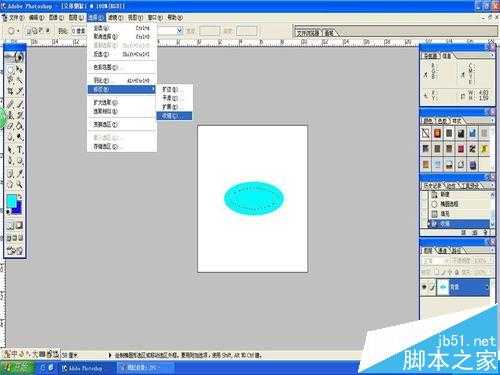Image resolution: width=500 pixels, height=375 pixels.
Task: Toggle visibility eye of 背景 layer
Action: tap(424, 287)
